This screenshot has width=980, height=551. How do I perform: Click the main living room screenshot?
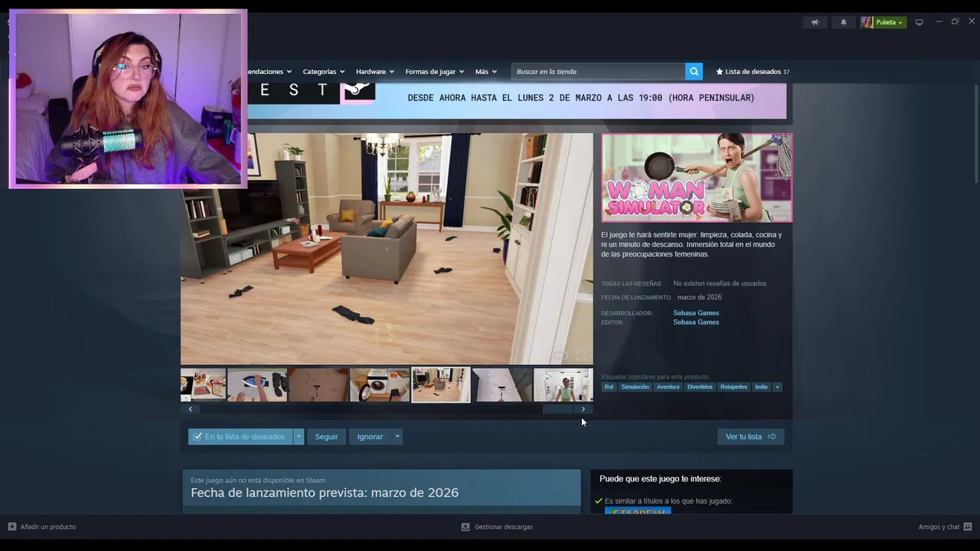pos(387,249)
